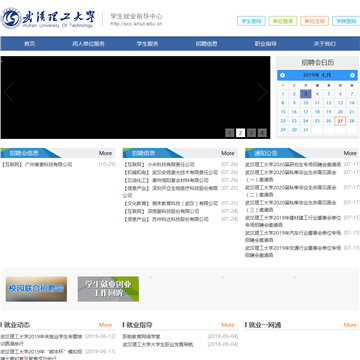Open 2020届秋季毕业生供需见面会(二) notice
The height and width of the screenshot is (360, 360).
[x=291, y=191]
